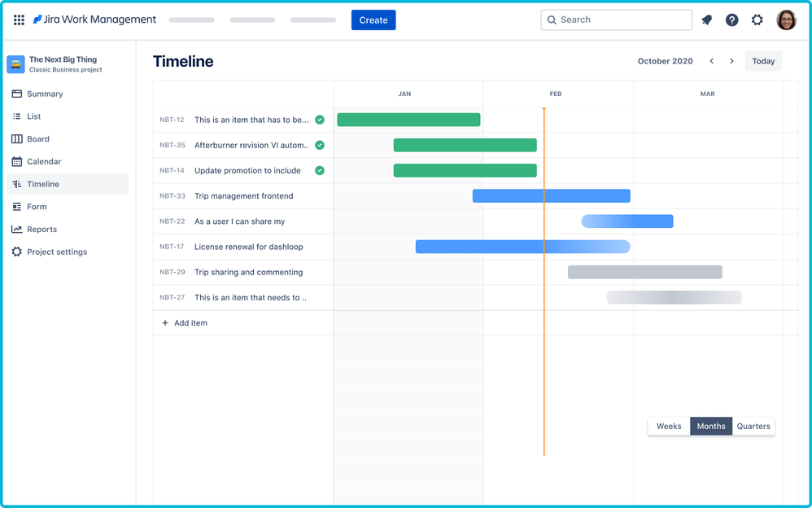Screen dimensions: 812x508
Task: Open the October 2020 date selector
Action: tap(666, 60)
